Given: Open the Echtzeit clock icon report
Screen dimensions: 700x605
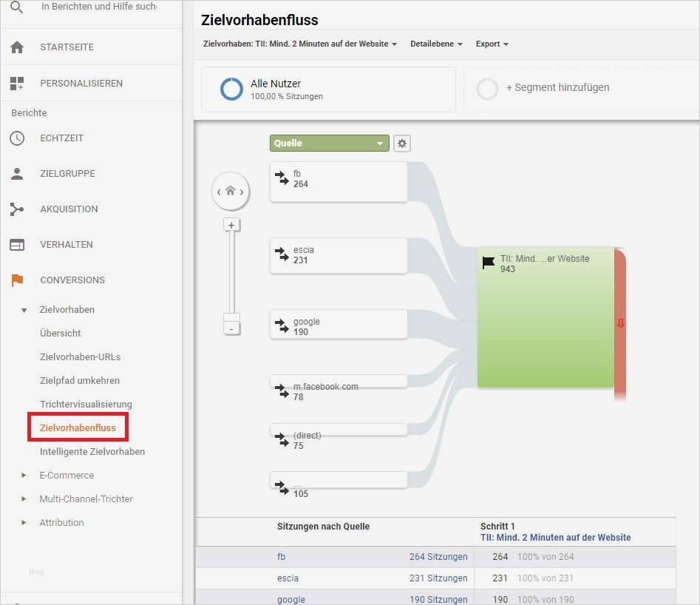Looking at the screenshot, I should tap(16, 138).
